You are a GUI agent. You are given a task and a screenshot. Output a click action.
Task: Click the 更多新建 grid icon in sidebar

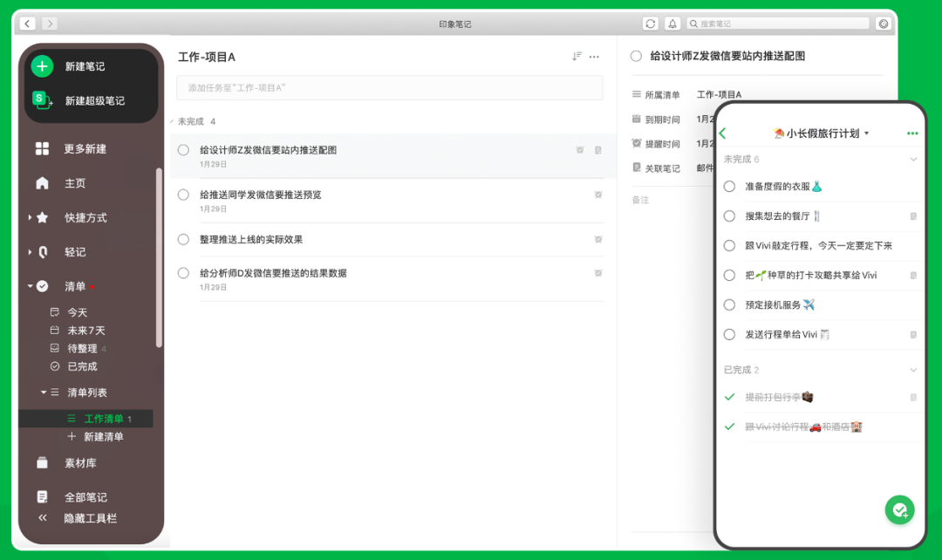tap(41, 148)
